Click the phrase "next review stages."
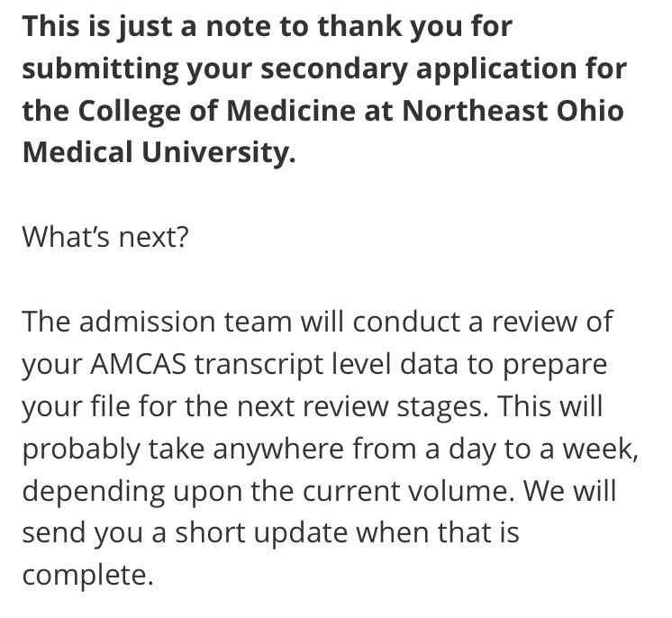 click(x=362, y=406)
